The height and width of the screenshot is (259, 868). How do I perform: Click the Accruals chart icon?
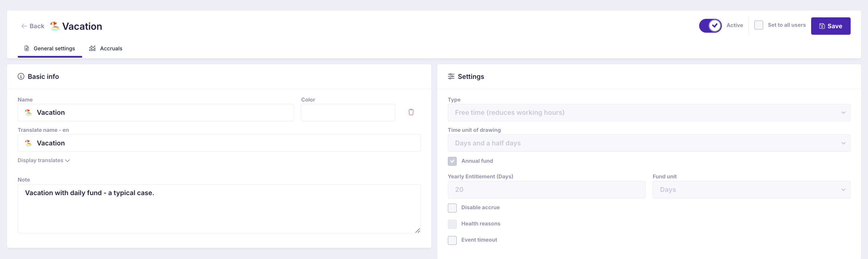(x=92, y=49)
